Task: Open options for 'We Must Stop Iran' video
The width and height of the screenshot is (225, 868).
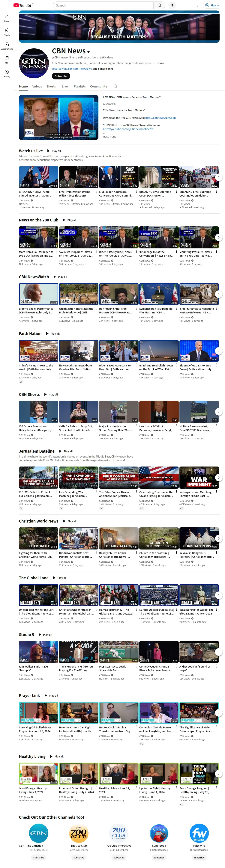Action: (x=96, y=252)
